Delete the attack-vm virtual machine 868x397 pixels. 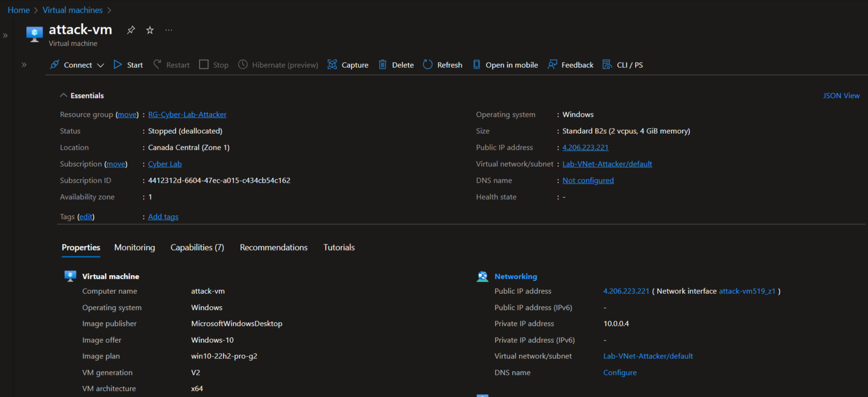[x=396, y=65]
